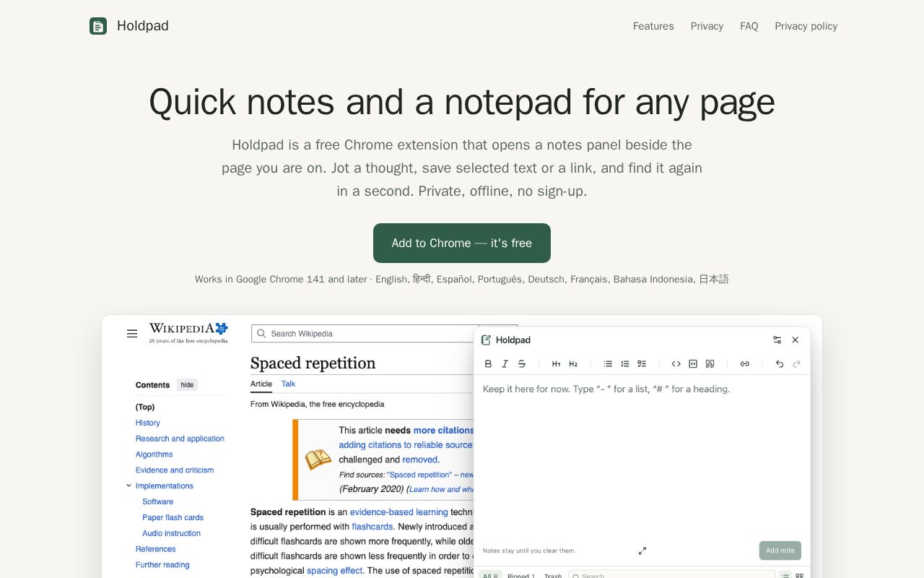This screenshot has width=924, height=578.
Task: Click the Holdpad logo icon in the header
Action: (98, 26)
